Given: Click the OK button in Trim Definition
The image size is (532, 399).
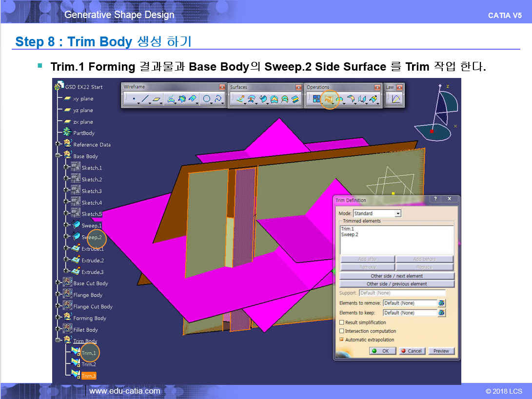Looking at the screenshot, I should pos(382,351).
